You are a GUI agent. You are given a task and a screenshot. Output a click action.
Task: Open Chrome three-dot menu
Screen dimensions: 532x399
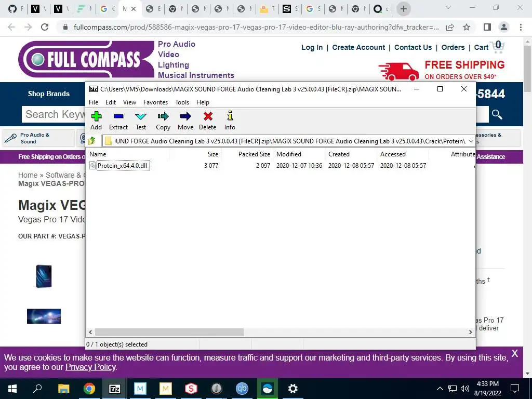click(521, 27)
